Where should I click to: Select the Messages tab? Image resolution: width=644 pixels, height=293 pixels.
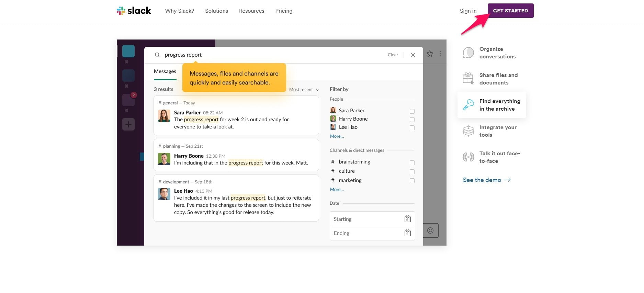point(165,71)
